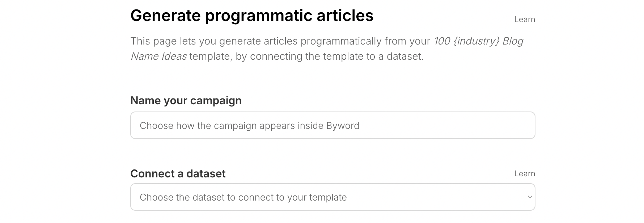This screenshot has width=644, height=223.
Task: Click the word "dataset" in the Connect a dataset label
Action: tap(206, 174)
